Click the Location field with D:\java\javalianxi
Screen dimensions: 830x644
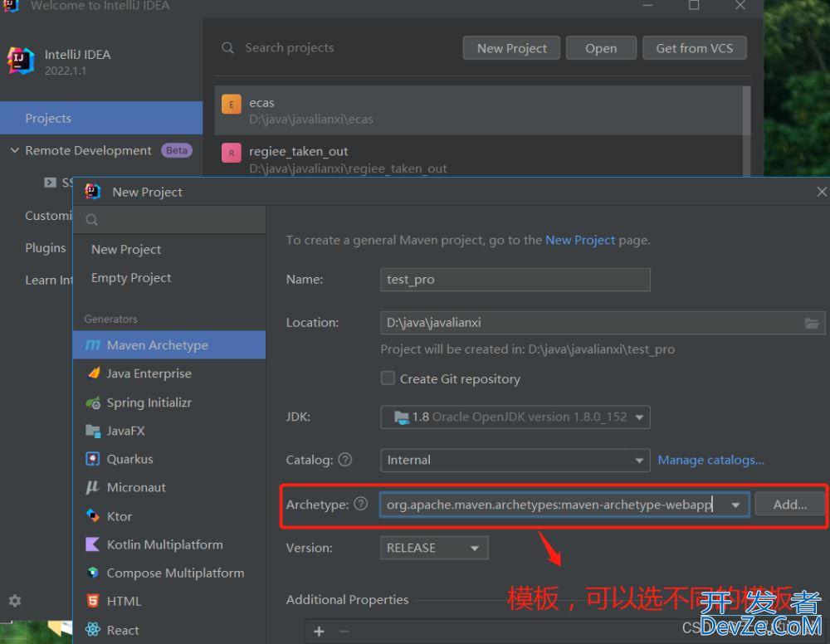603,323
